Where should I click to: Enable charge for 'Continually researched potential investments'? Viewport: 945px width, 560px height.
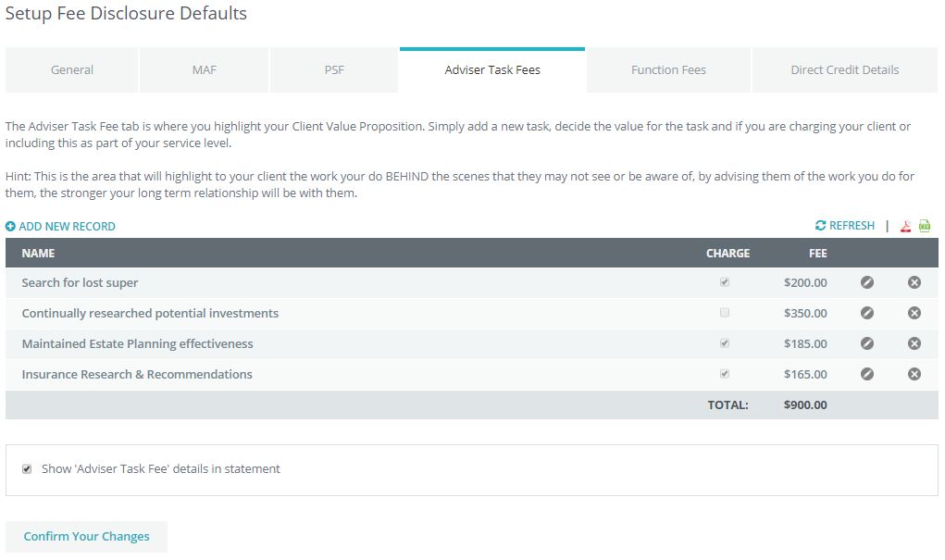pyautogui.click(x=725, y=313)
